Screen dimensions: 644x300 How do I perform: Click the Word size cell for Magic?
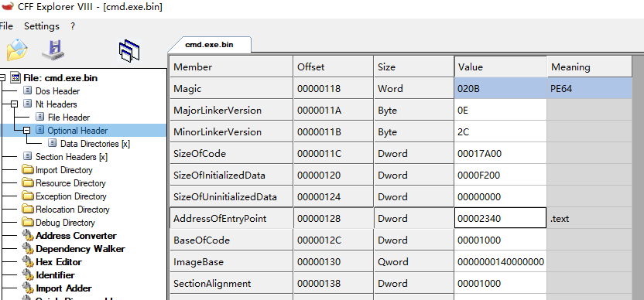[x=413, y=88]
